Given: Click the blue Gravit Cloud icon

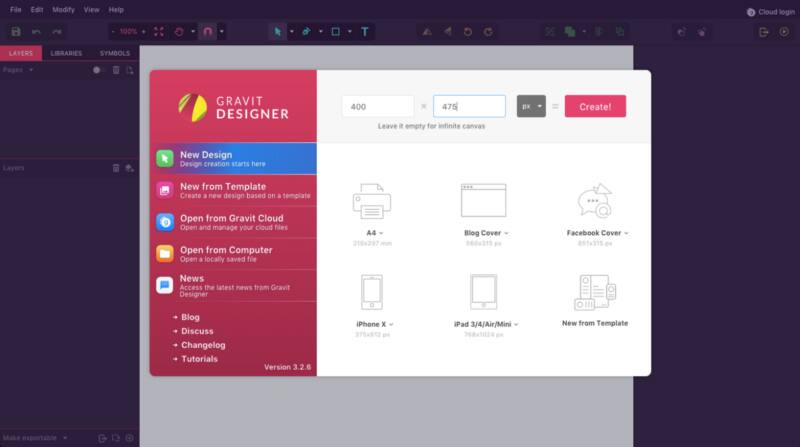Looking at the screenshot, I should coord(165,222).
